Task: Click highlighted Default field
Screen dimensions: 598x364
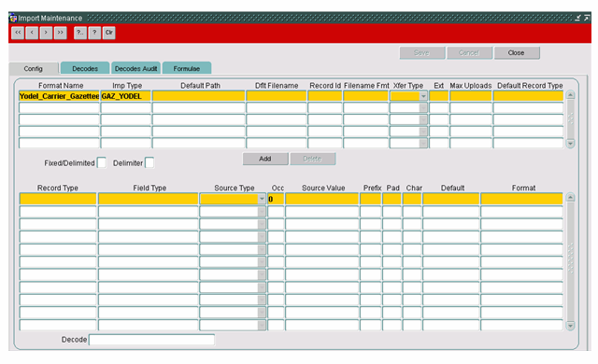Action: tap(450, 199)
